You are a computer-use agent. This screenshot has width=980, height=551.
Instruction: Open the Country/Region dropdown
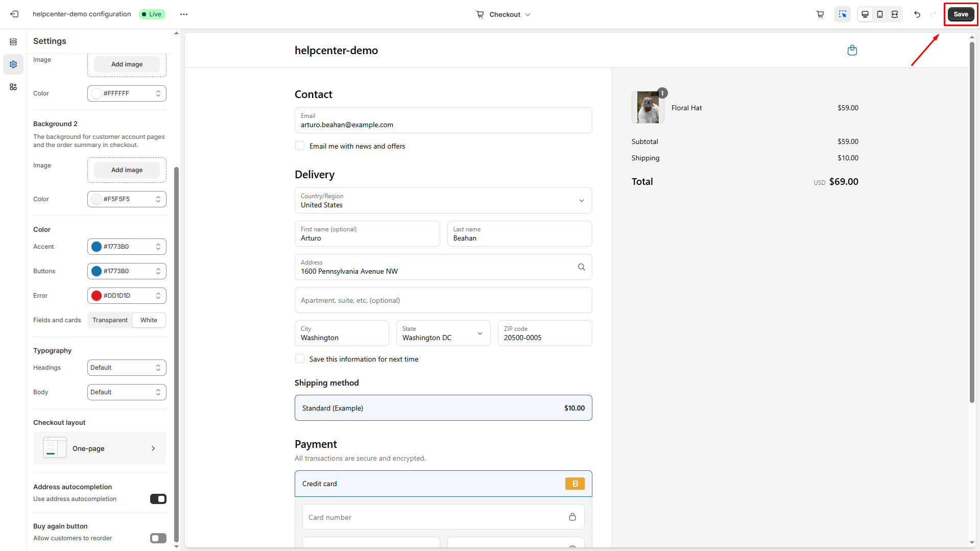[443, 201]
